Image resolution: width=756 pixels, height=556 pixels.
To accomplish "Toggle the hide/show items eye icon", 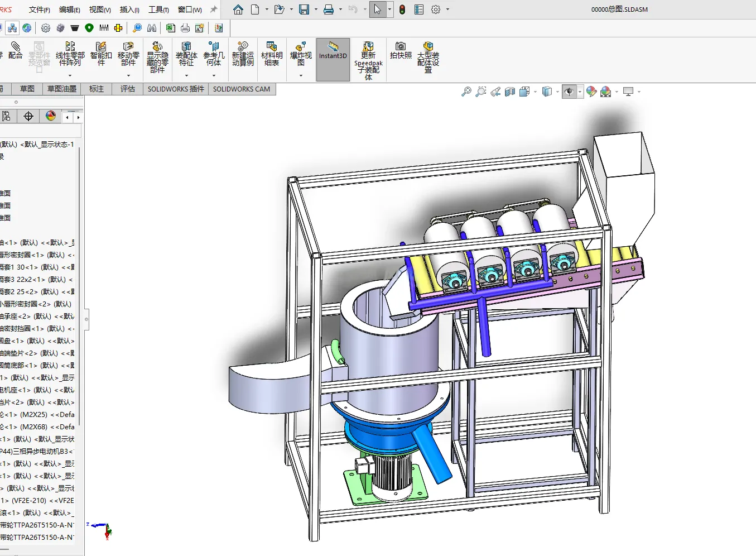I will (x=569, y=92).
